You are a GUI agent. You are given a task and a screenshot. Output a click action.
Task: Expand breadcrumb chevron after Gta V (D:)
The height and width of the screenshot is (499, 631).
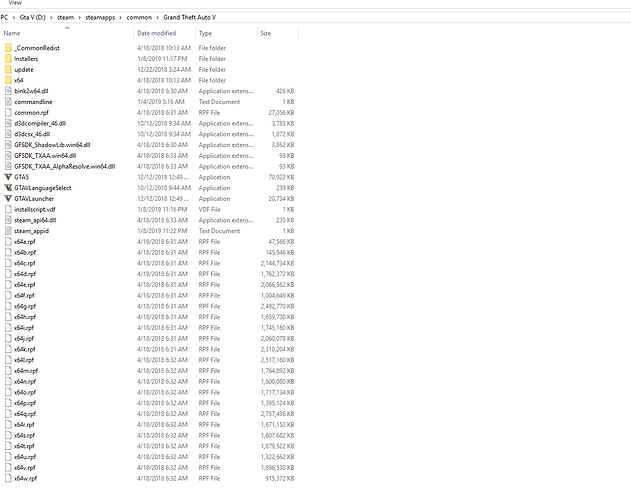pos(52,18)
